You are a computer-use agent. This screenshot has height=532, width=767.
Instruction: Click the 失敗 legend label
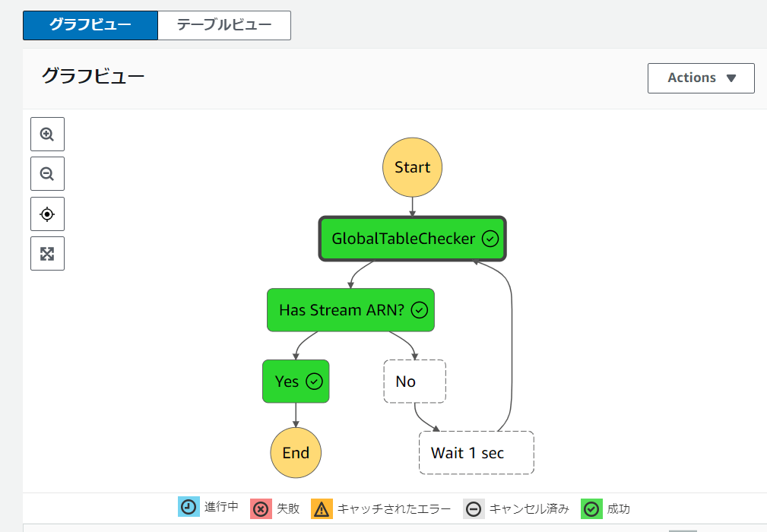288,508
